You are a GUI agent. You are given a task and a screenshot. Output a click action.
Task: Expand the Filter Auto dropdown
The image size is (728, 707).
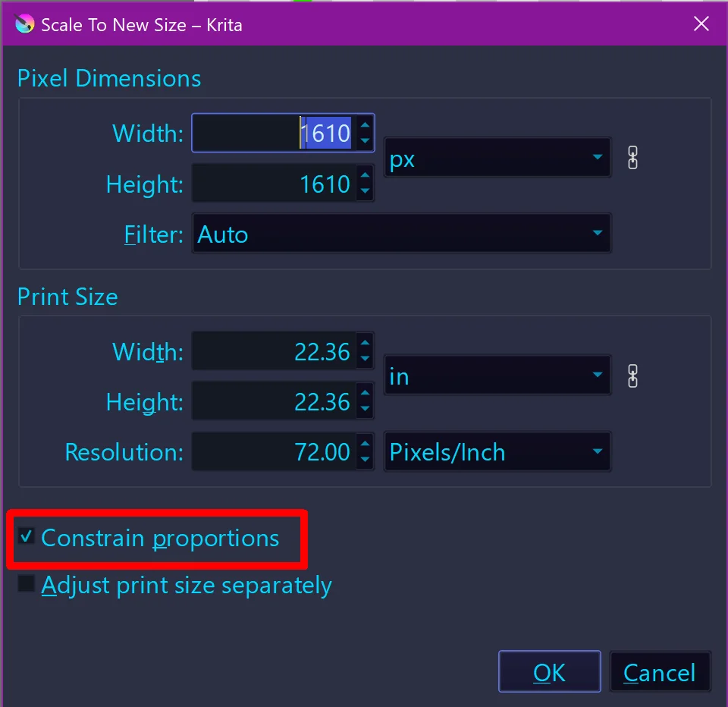click(401, 234)
